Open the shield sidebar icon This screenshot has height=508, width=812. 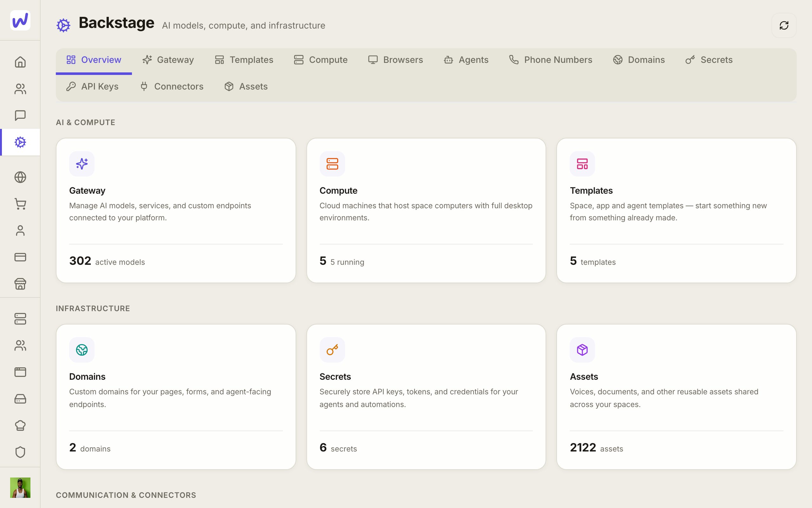coord(20,452)
